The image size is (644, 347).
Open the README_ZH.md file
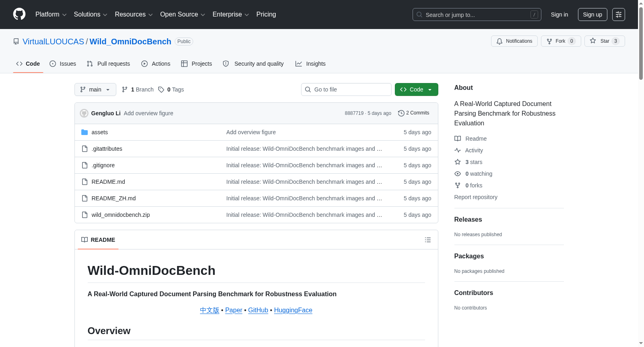pyautogui.click(x=114, y=198)
